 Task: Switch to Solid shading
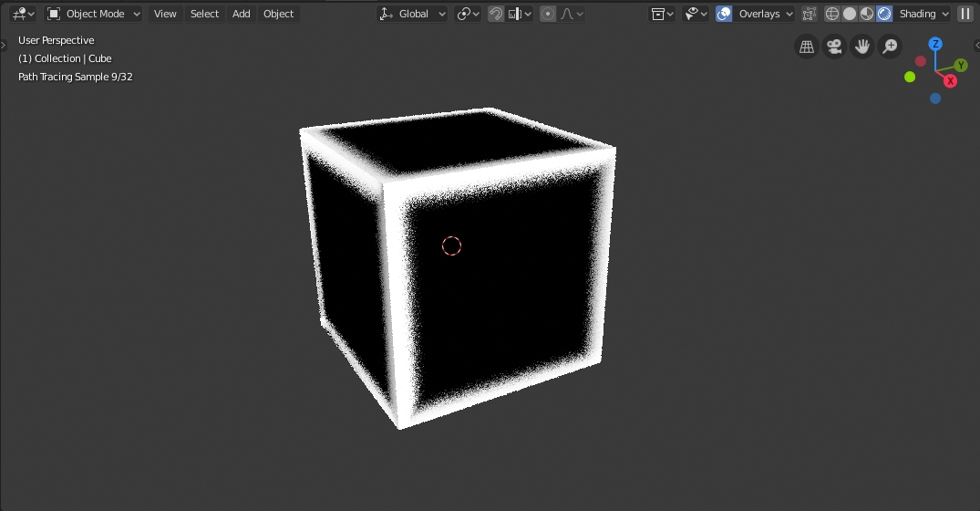pos(850,14)
